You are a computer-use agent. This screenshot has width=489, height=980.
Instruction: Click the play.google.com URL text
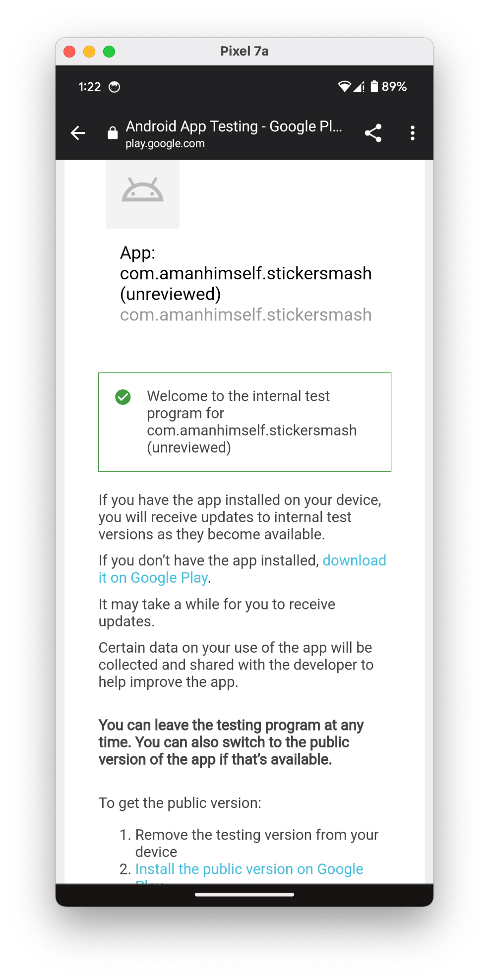(x=165, y=144)
